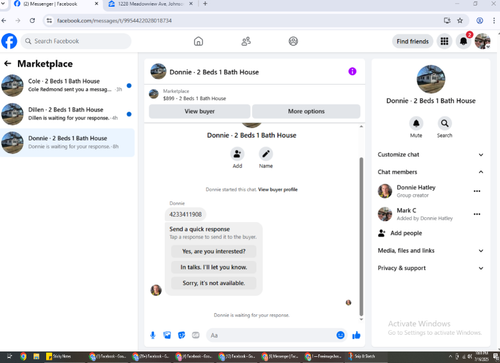Open the Chrome three-dot menu
Screen dimensions: 500x363
click(494, 21)
